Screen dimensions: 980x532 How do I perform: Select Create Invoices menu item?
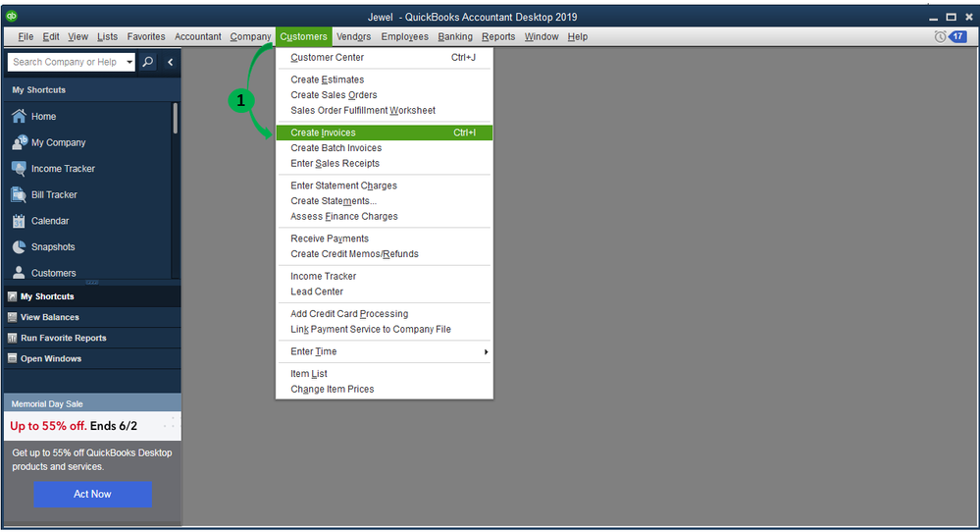384,133
